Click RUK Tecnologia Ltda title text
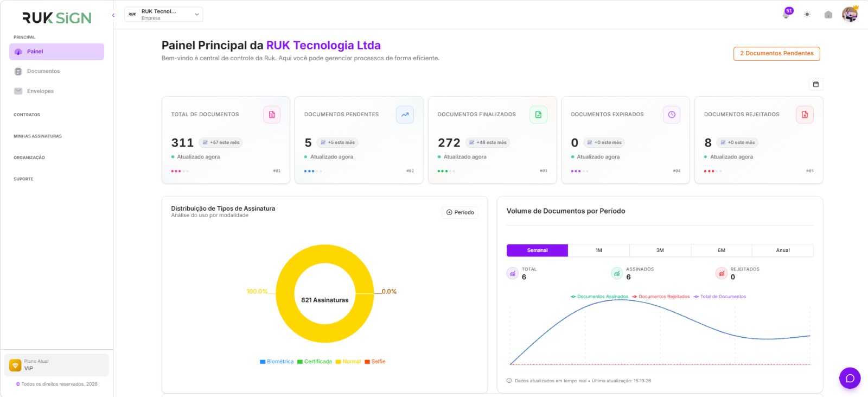The width and height of the screenshot is (868, 397). (x=323, y=45)
